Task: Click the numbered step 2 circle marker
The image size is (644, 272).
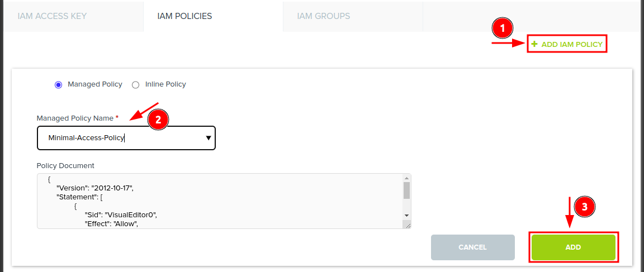Action: click(158, 119)
